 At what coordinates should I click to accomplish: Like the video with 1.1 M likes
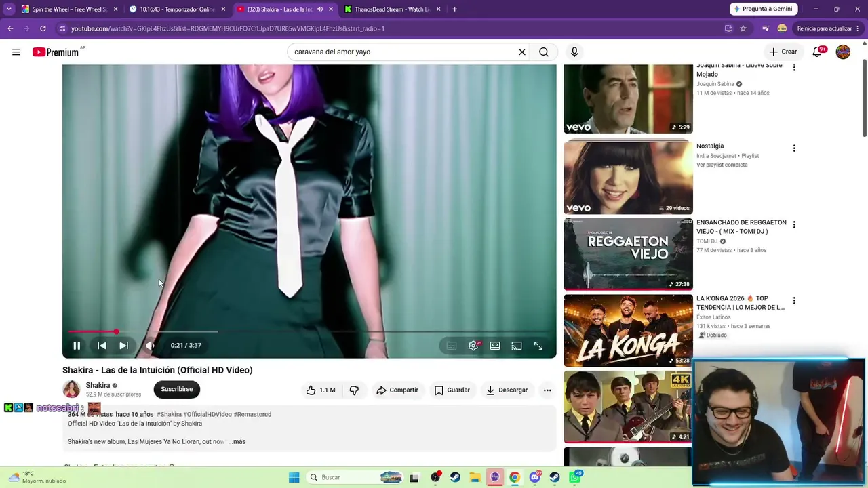click(x=321, y=390)
